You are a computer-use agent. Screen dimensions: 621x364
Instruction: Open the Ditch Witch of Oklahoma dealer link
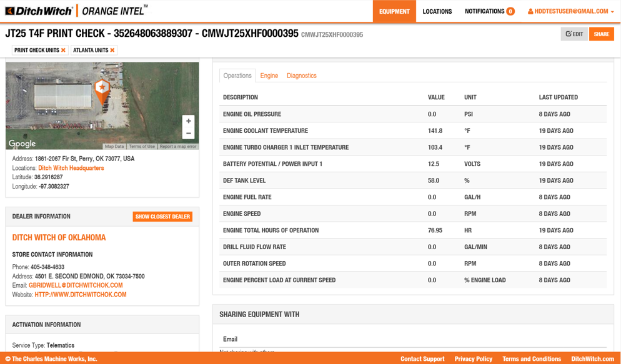[59, 237]
